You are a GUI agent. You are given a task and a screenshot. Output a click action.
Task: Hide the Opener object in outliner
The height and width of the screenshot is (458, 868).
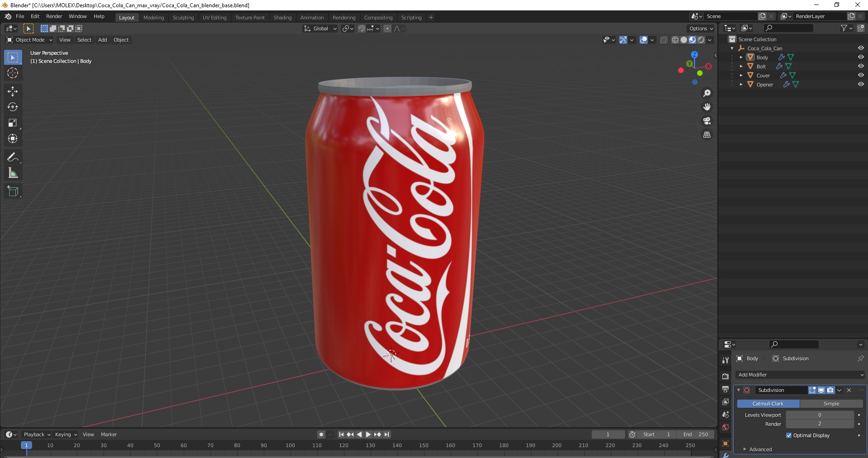click(861, 84)
